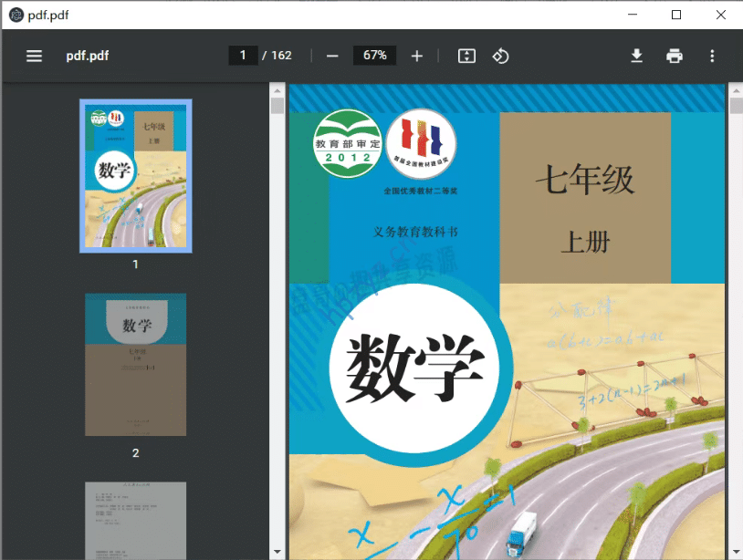Click the 67% zoom level field
Screen dimensions: 743x560
click(x=375, y=56)
